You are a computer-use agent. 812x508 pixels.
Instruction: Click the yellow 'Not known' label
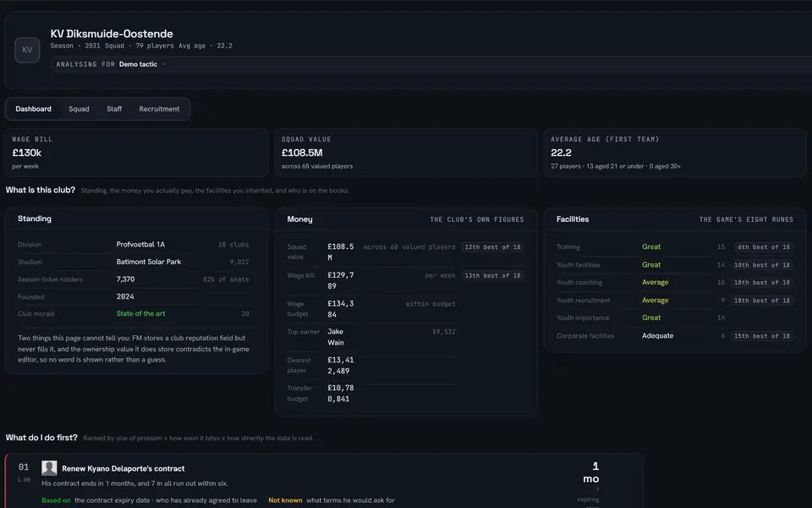[285, 500]
